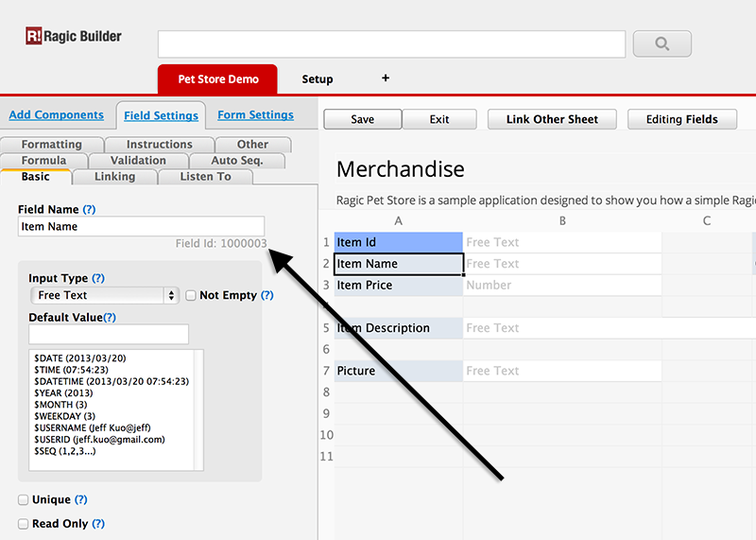Select the Item Description label cell

(x=398, y=328)
